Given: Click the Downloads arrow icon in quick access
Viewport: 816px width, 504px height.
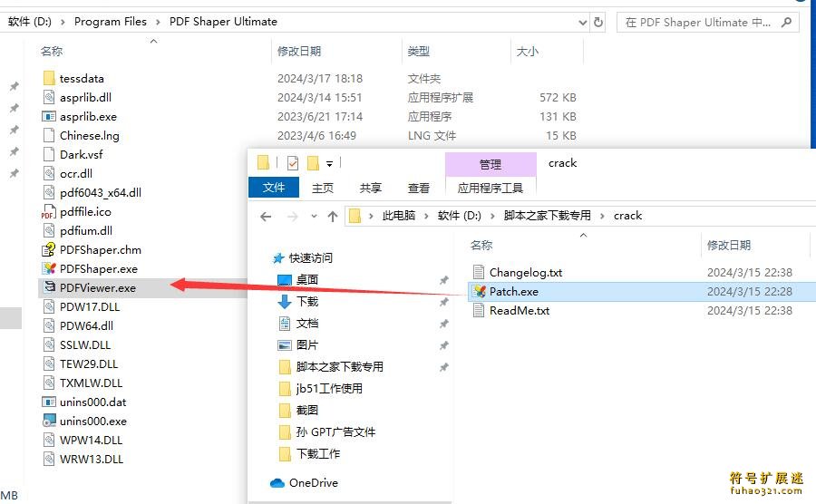Looking at the screenshot, I should click(285, 302).
